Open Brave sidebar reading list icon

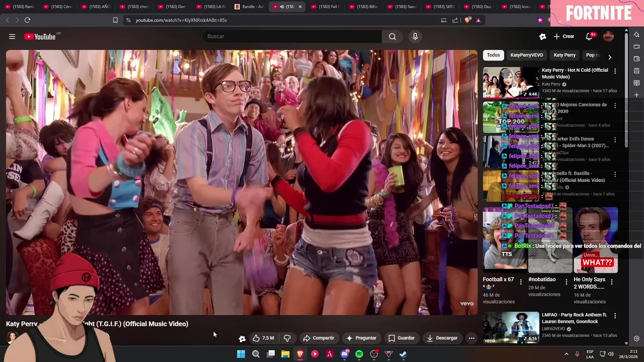pos(636,82)
